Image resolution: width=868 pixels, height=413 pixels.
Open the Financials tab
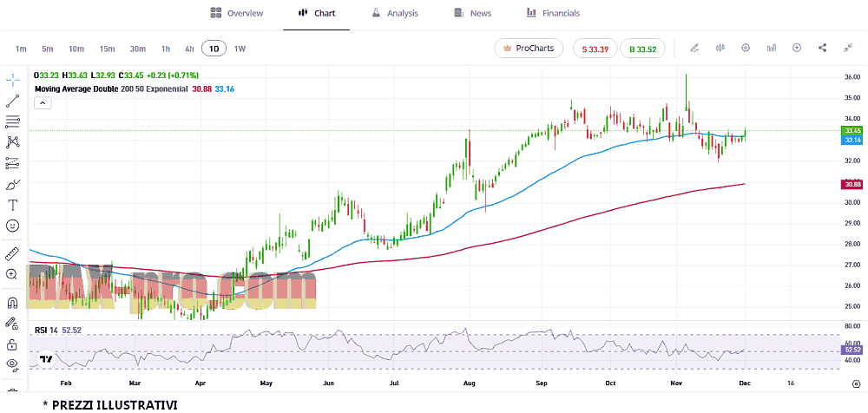pyautogui.click(x=553, y=13)
